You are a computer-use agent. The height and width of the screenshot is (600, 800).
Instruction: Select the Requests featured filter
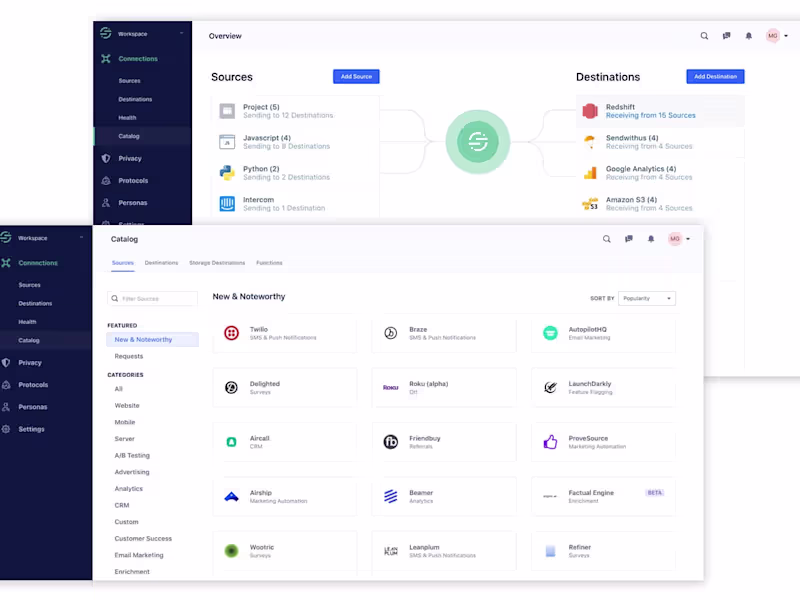(129, 356)
